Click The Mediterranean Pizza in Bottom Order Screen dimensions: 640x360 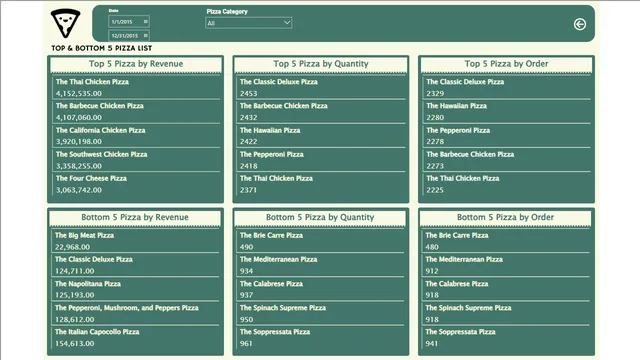click(464, 259)
